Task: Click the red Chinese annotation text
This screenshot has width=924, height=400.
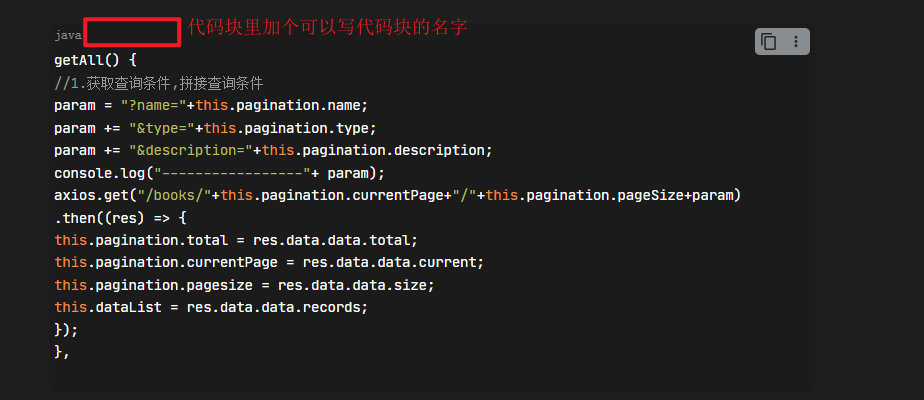Action: click(328, 27)
